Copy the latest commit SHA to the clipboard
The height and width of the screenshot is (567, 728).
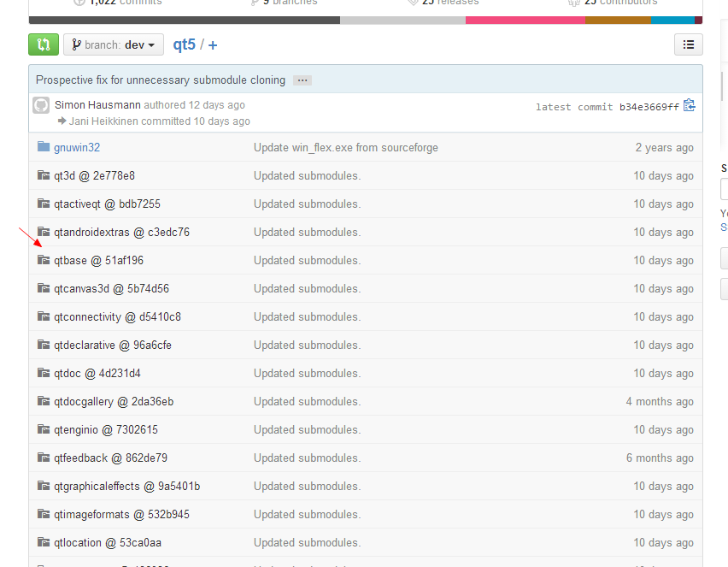pos(690,106)
